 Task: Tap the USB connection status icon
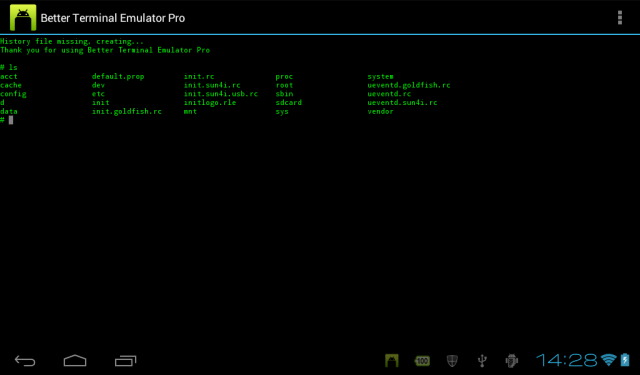482,361
